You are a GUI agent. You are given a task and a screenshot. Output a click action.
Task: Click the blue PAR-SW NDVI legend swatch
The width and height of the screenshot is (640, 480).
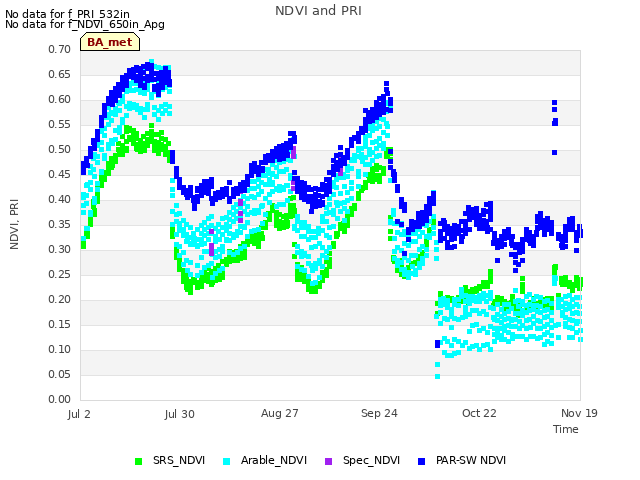421,461
